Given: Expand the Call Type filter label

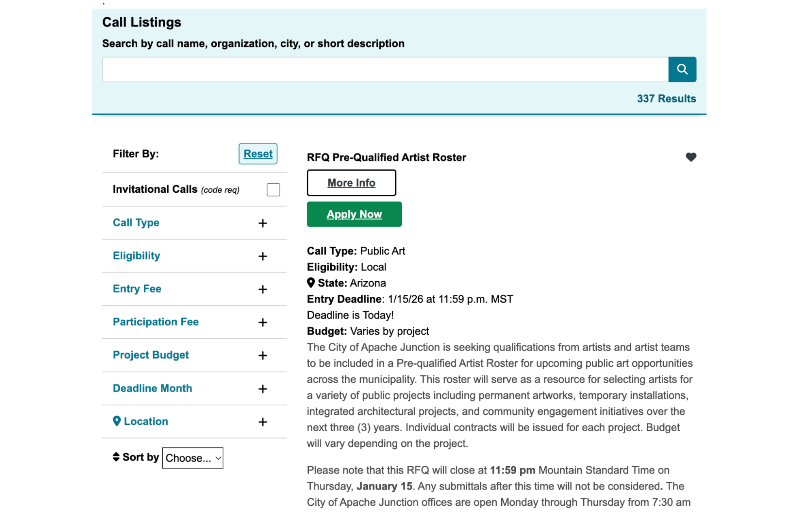Looking at the screenshot, I should tap(136, 222).
